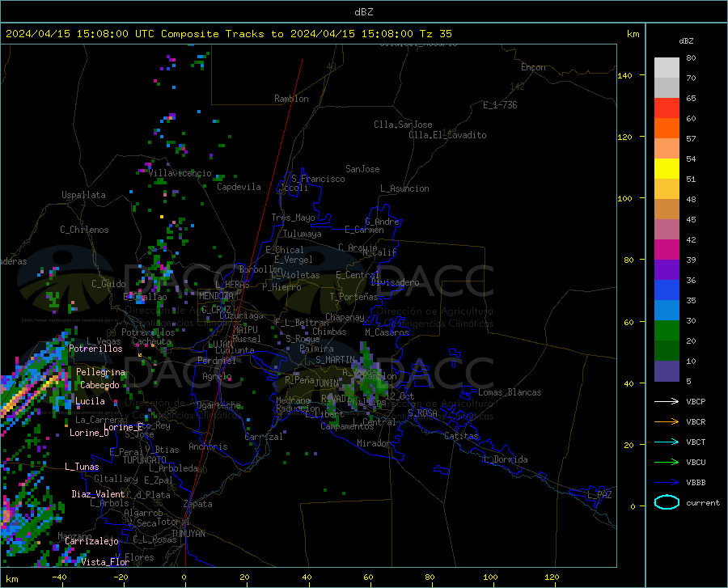Click the 'S_Francisco' map label

coord(318,179)
